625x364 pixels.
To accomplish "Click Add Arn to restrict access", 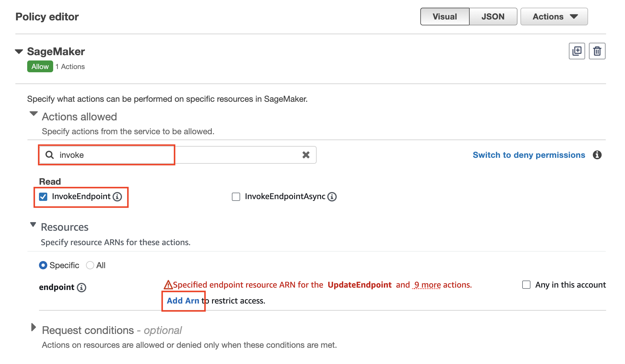I will pos(183,300).
